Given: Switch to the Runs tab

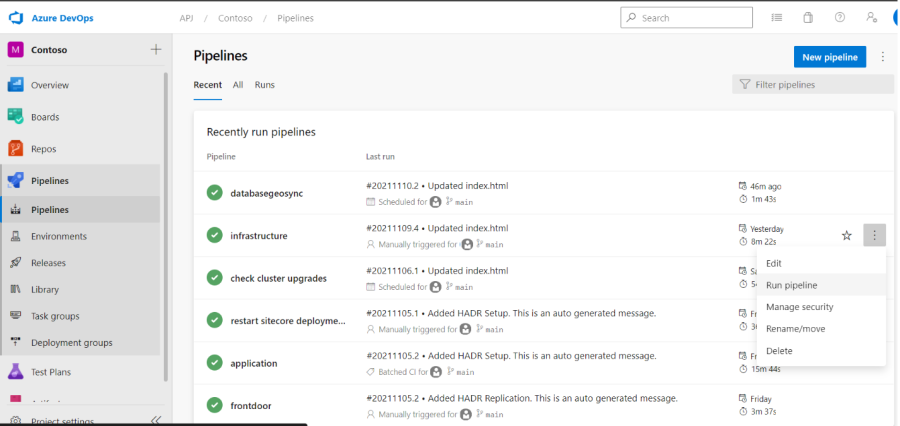Looking at the screenshot, I should point(264,85).
